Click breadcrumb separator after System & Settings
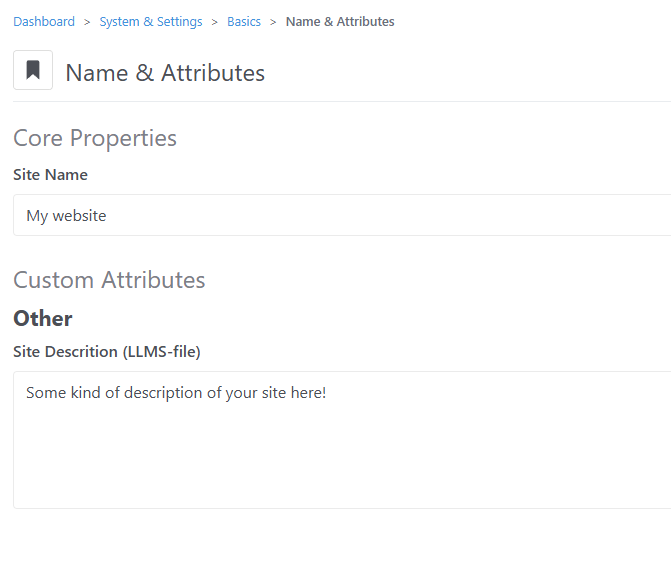This screenshot has height=571, width=671. tap(214, 22)
